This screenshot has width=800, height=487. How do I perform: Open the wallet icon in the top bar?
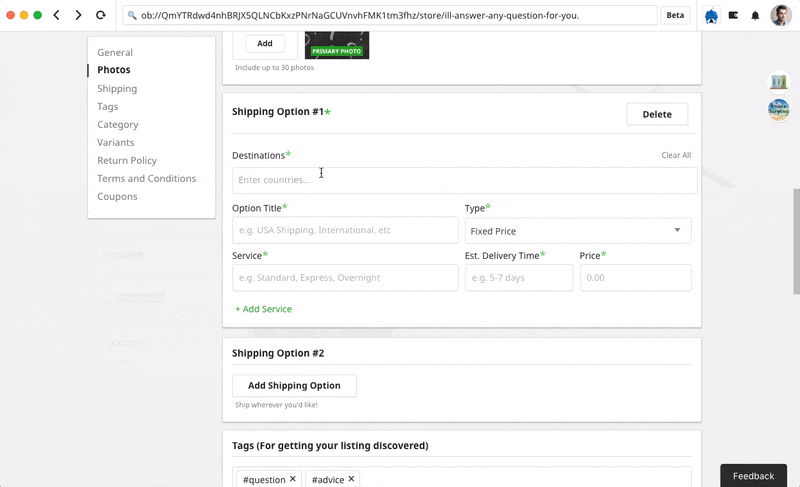click(x=733, y=15)
